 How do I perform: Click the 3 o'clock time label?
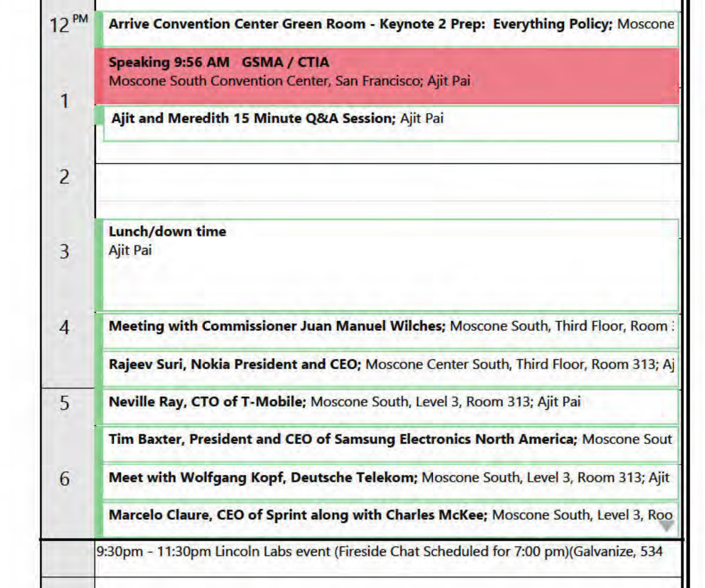pos(64,251)
